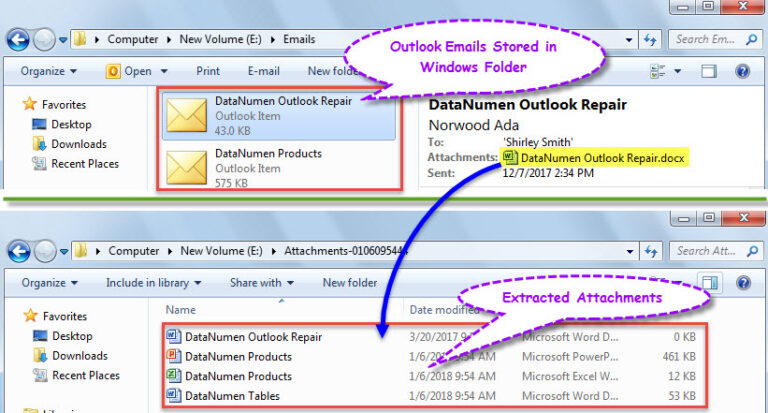
Task: Sort by Date modified column header
Action: tap(444, 310)
